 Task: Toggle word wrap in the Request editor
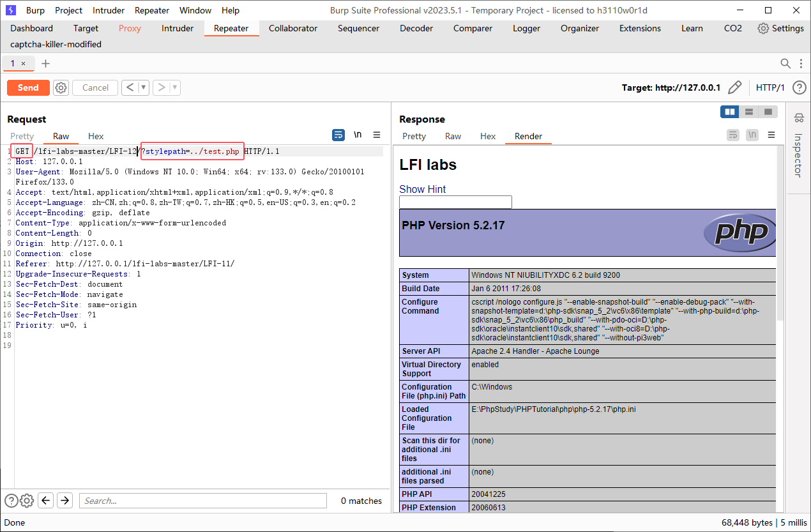pos(338,135)
